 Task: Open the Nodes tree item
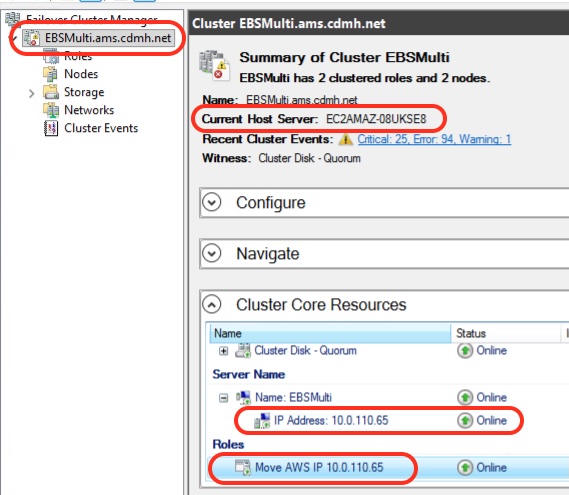[81, 74]
